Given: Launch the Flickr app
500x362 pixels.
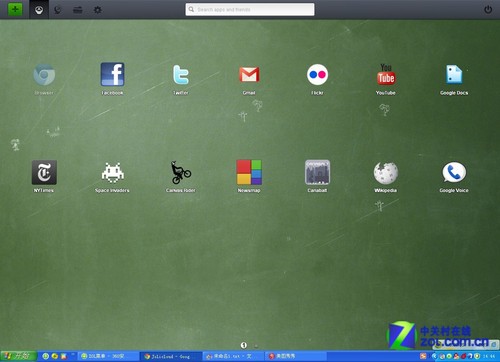Looking at the screenshot, I should [317, 75].
